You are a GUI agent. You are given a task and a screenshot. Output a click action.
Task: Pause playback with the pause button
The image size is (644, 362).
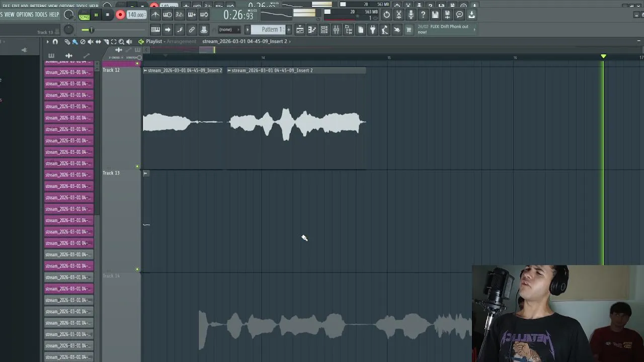coord(96,15)
